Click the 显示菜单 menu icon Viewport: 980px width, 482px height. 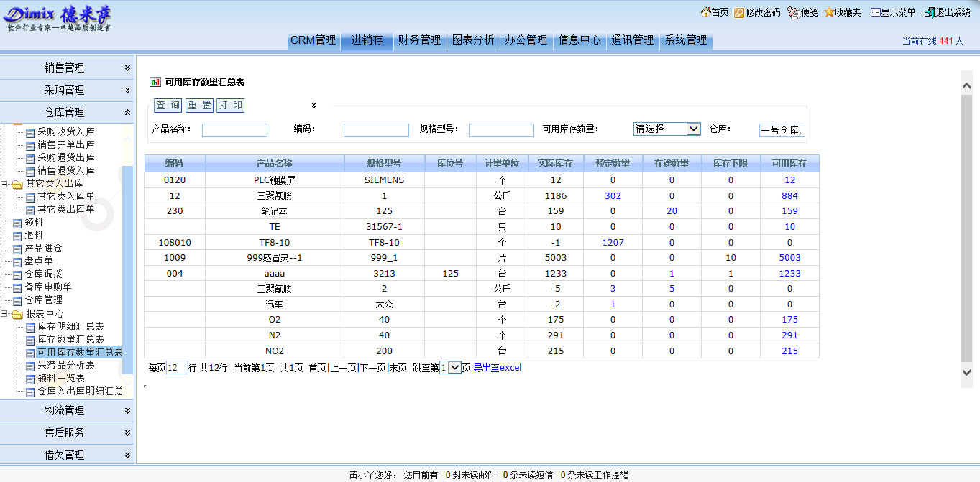pos(875,12)
